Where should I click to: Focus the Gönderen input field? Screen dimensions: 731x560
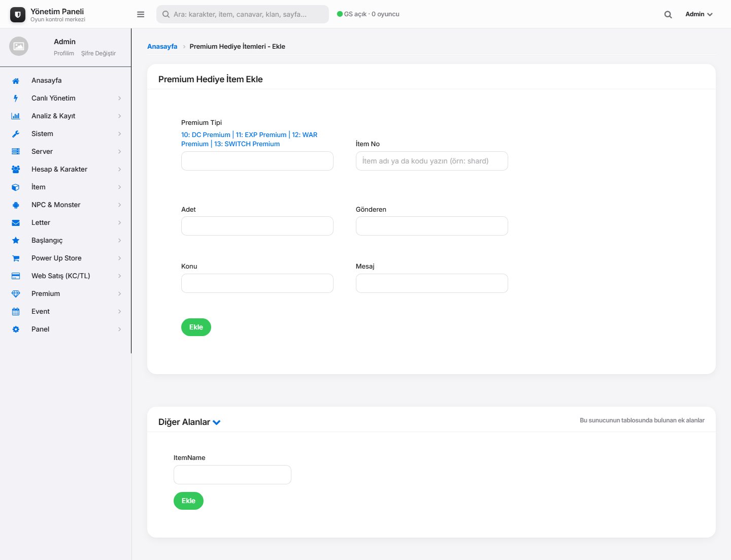[432, 226]
